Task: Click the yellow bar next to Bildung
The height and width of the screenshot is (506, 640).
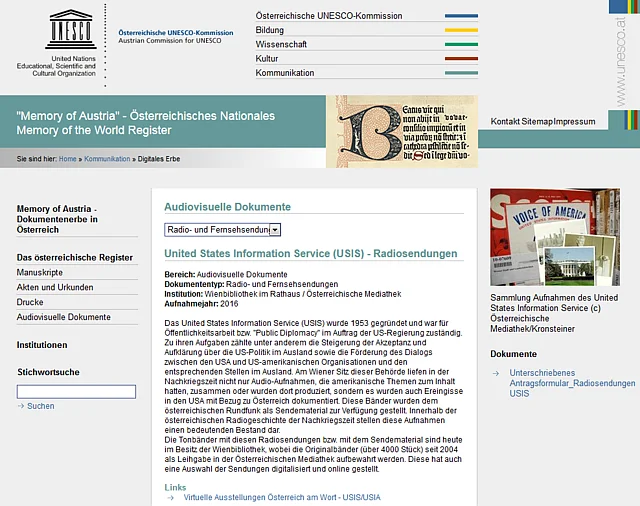Action: point(461,30)
